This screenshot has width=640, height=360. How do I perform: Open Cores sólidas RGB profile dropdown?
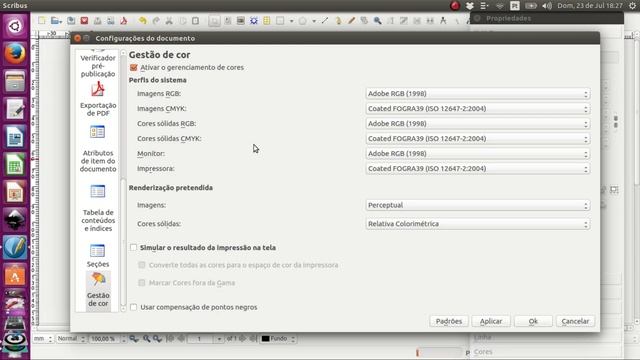tap(478, 123)
